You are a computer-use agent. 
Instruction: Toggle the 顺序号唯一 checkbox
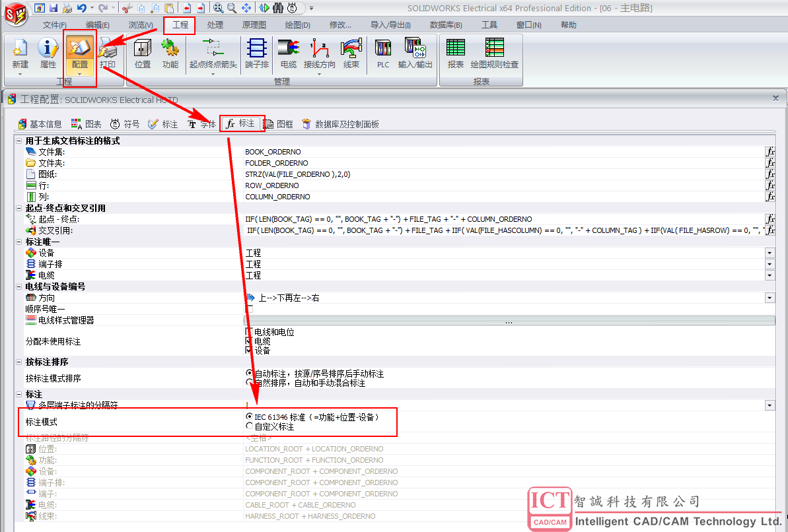point(249,308)
